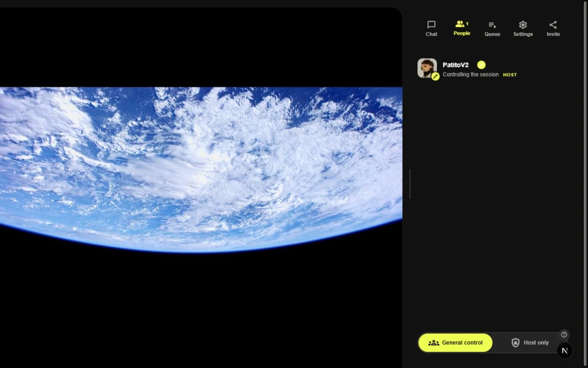Click the "Controlling the session" status text
This screenshot has width=588, height=368.
[471, 74]
